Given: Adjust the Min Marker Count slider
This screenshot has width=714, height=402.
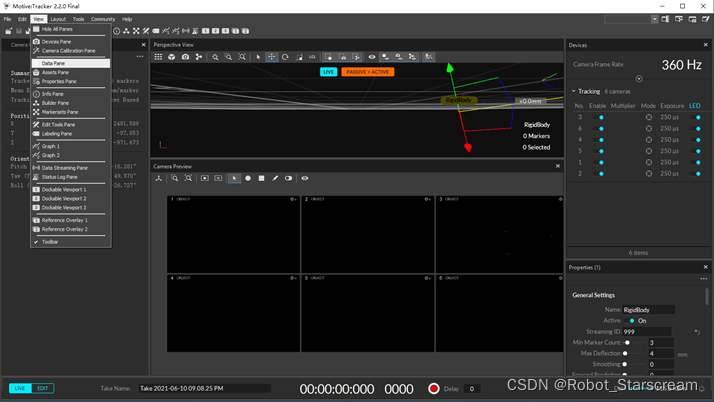Looking at the screenshot, I should point(633,342).
